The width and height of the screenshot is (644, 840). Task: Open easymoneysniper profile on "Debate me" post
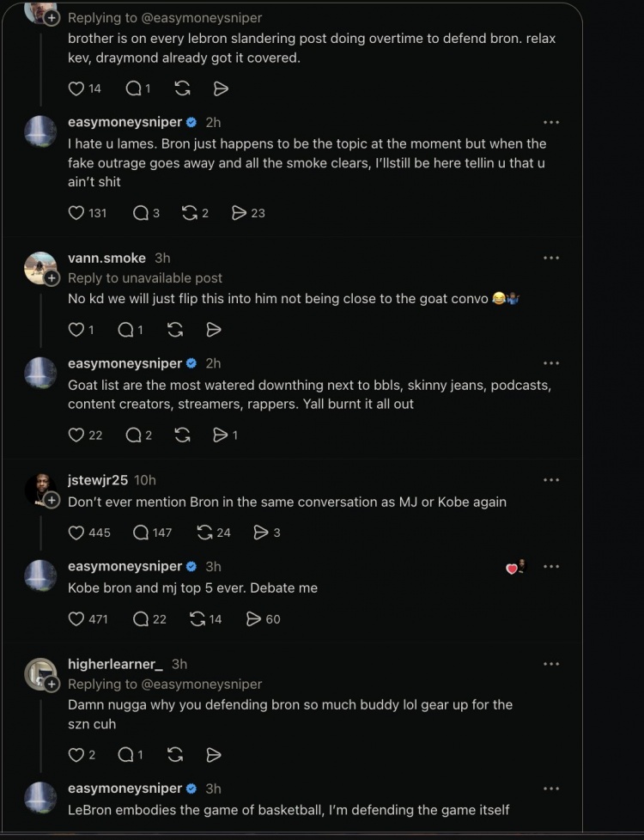tap(125, 566)
